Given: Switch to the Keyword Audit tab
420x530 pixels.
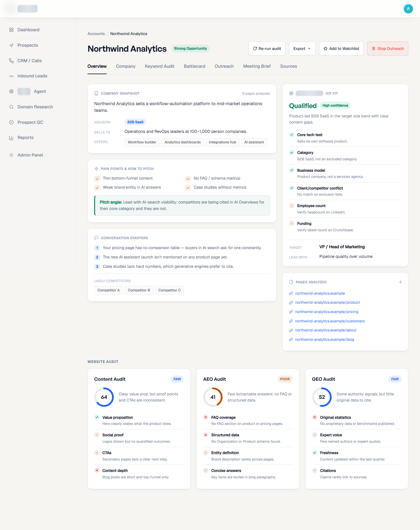Looking at the screenshot, I should click(160, 66).
